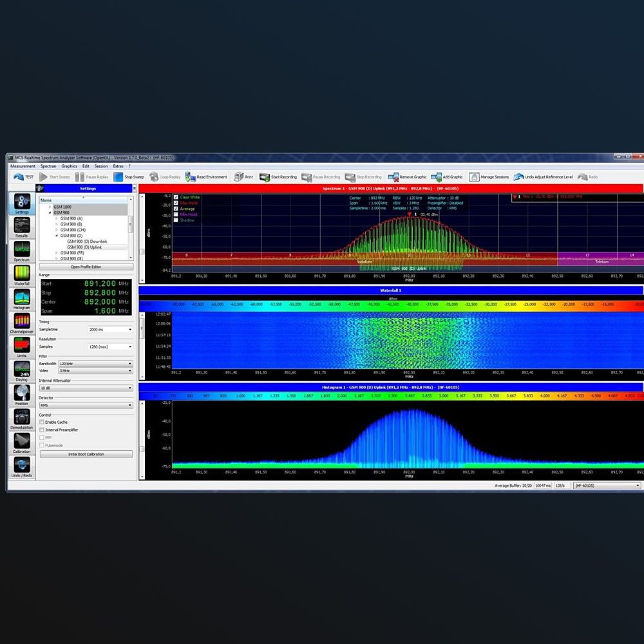Open the Detector RMS dropdown
644x644 pixels.
(86, 405)
